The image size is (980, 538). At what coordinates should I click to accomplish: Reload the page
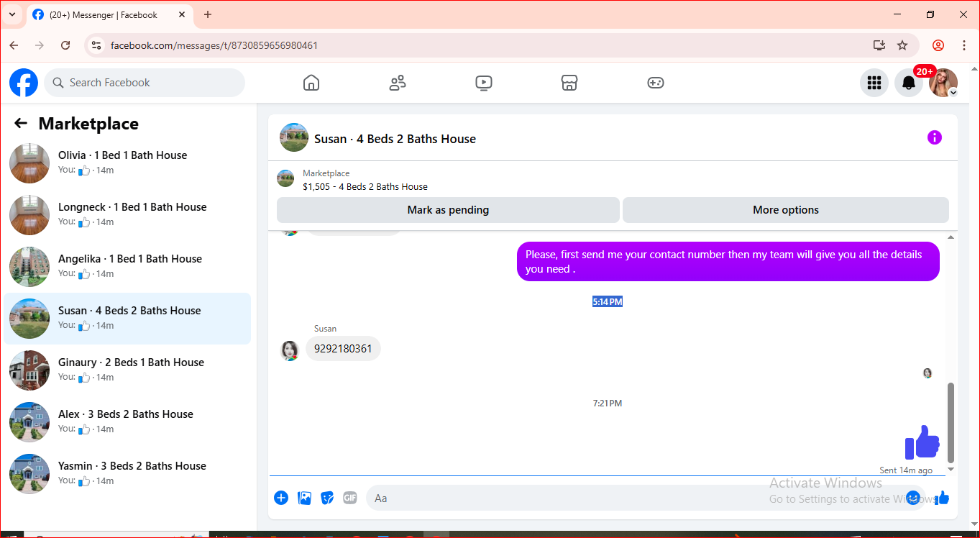pos(65,45)
